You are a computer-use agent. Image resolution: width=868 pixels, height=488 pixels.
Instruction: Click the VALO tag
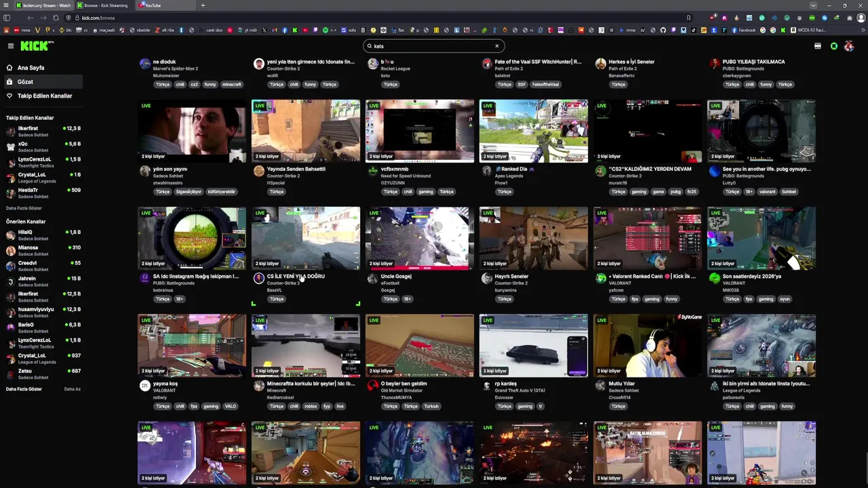point(231,407)
